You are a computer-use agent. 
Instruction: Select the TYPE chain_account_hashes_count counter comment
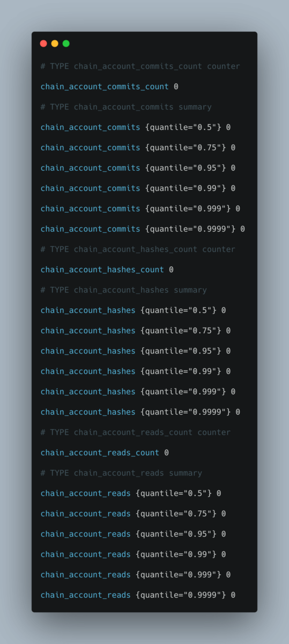(138, 250)
